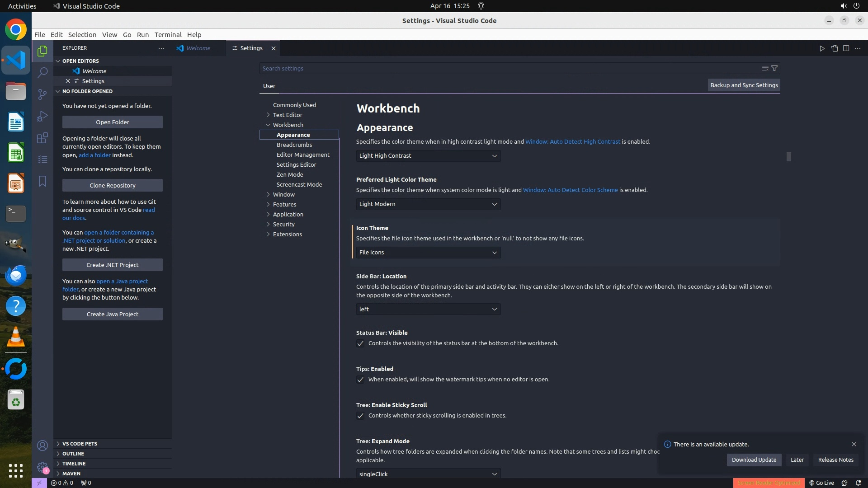Click the Backup and Sync Settings button
This screenshot has height=488, width=868.
pos(744,85)
